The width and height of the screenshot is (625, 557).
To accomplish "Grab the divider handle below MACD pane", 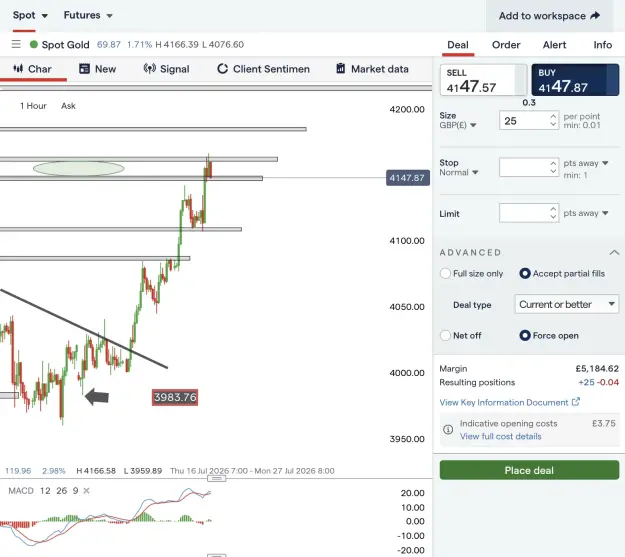I will point(216,555).
